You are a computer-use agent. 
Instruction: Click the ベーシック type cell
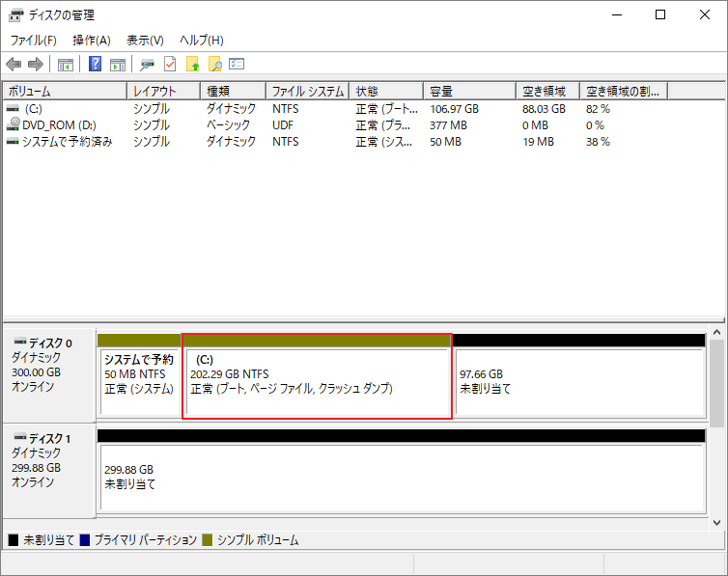(x=229, y=125)
